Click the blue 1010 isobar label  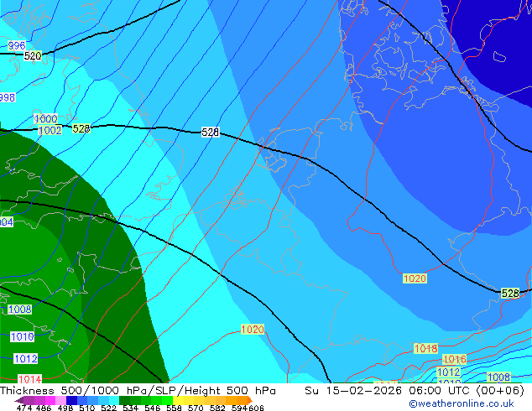[x=23, y=336]
